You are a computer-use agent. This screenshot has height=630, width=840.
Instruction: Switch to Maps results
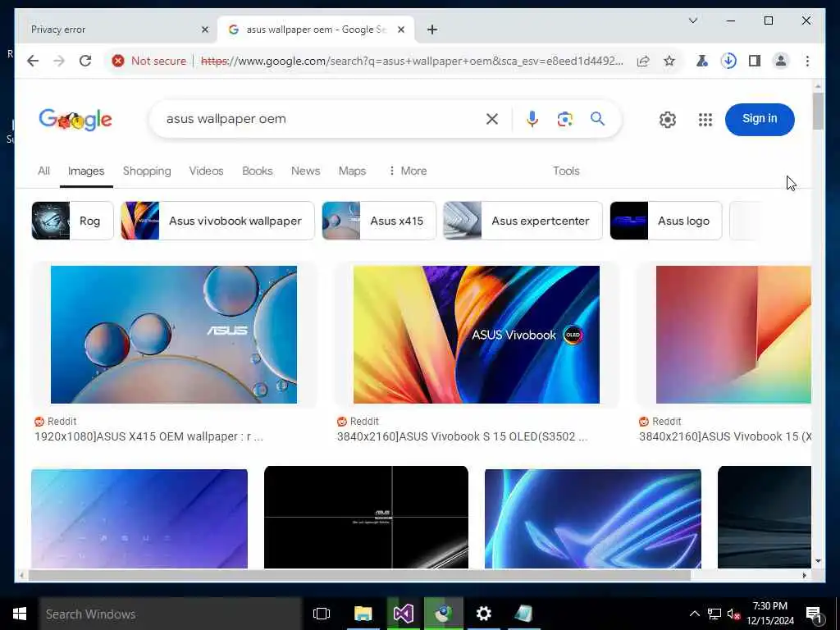pyautogui.click(x=352, y=171)
